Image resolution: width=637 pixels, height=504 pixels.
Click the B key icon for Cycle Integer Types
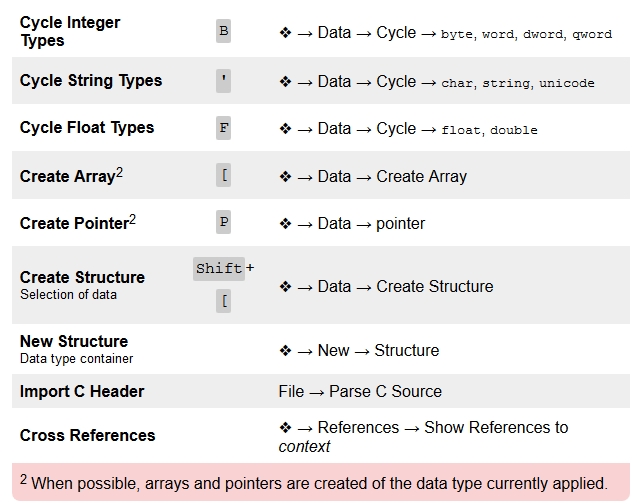tap(223, 32)
